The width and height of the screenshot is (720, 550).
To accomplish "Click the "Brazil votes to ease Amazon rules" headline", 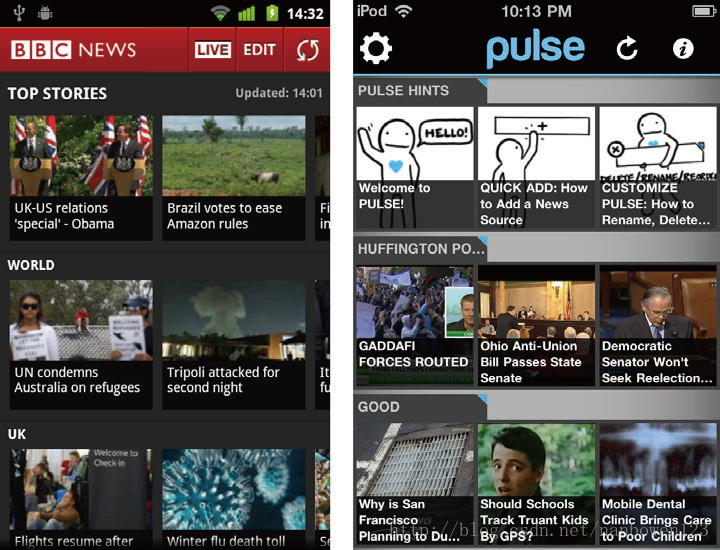I will 225,216.
